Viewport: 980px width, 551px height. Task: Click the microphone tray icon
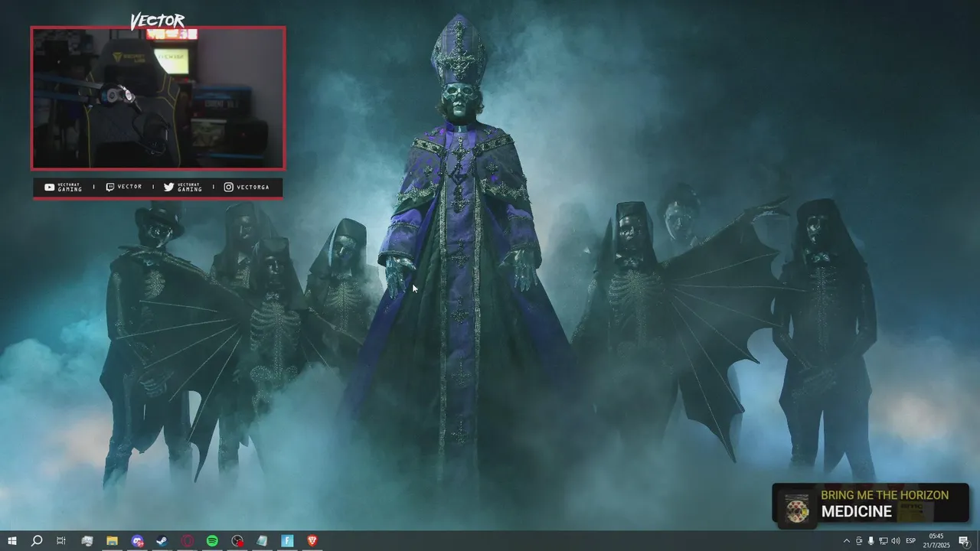pyautogui.click(x=871, y=541)
